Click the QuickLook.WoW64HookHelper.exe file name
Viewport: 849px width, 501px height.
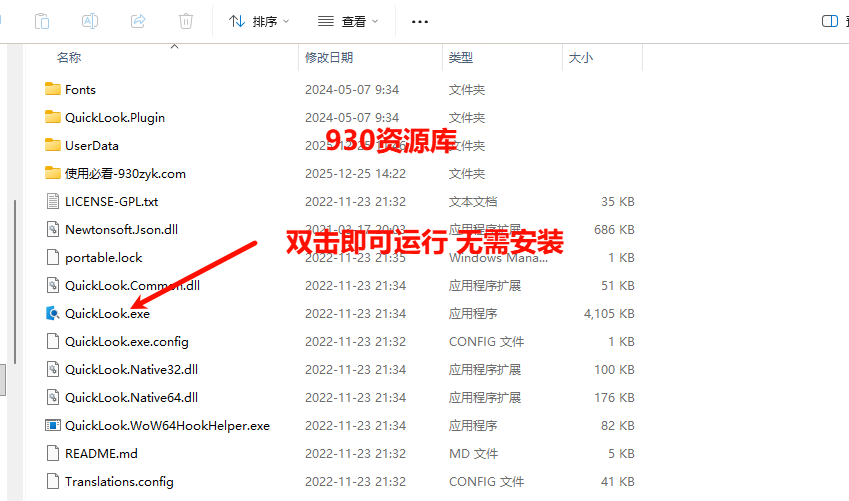click(x=167, y=426)
